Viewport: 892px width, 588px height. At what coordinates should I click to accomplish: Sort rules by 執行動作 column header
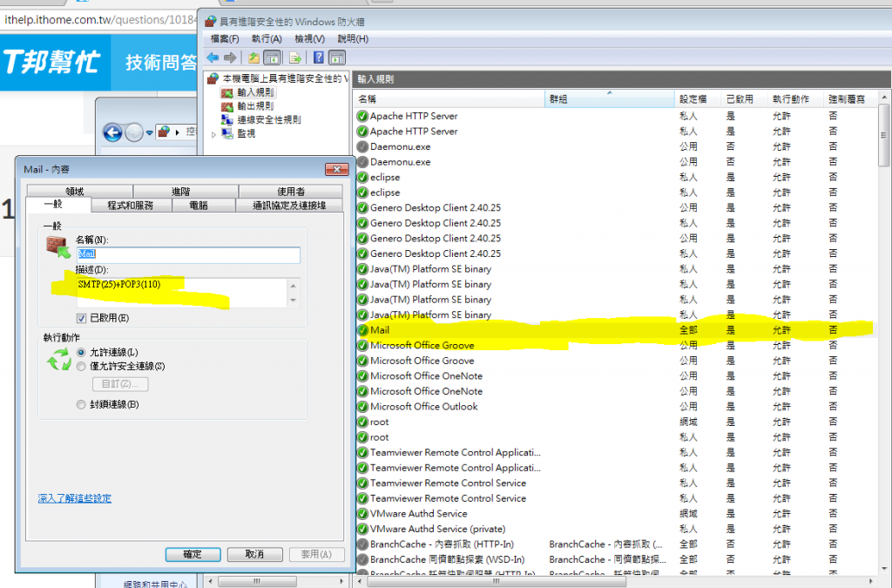pyautogui.click(x=795, y=99)
